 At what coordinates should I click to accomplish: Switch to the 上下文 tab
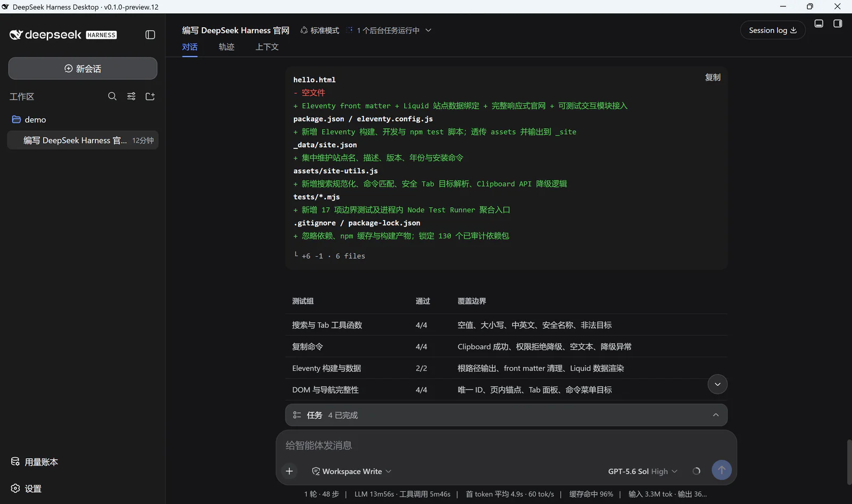(267, 47)
